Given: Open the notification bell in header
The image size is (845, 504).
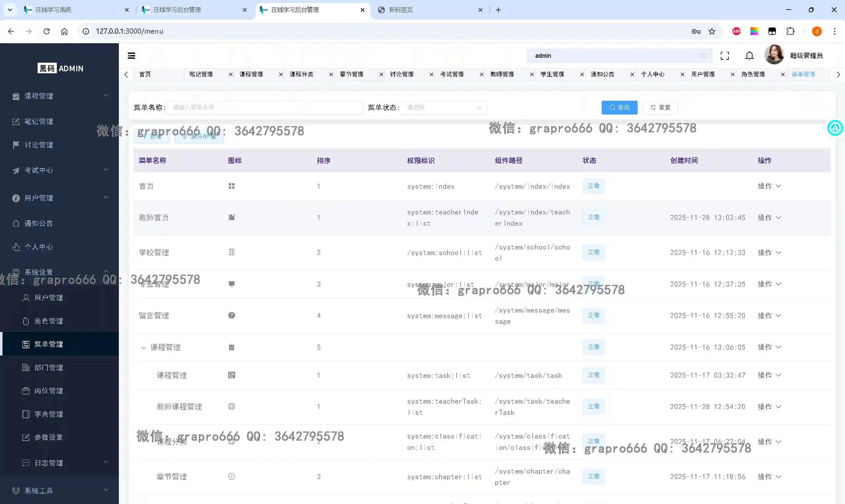Looking at the screenshot, I should coord(749,56).
